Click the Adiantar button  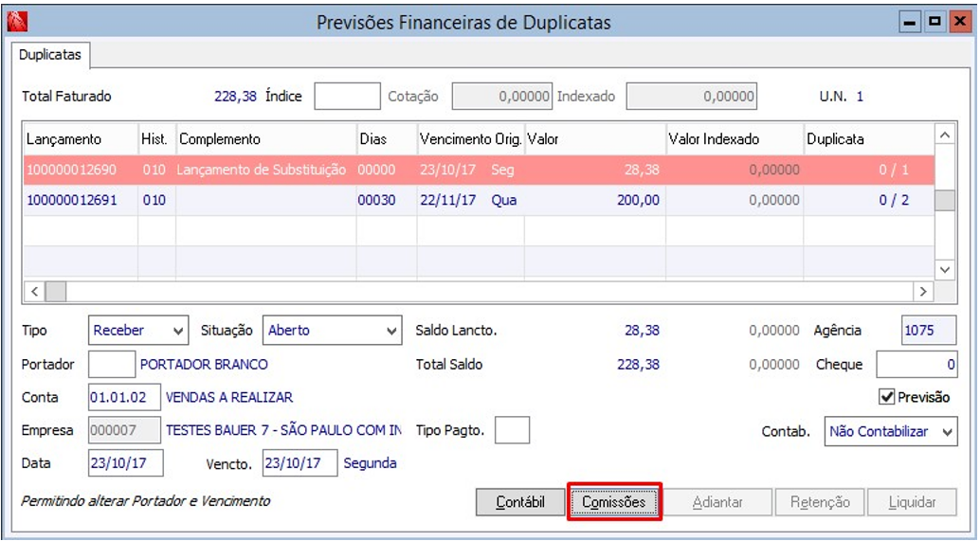pos(717,501)
